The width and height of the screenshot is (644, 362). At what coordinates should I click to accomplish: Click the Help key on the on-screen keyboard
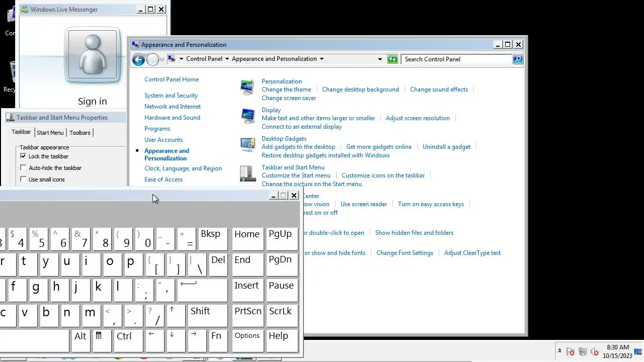coord(282,341)
